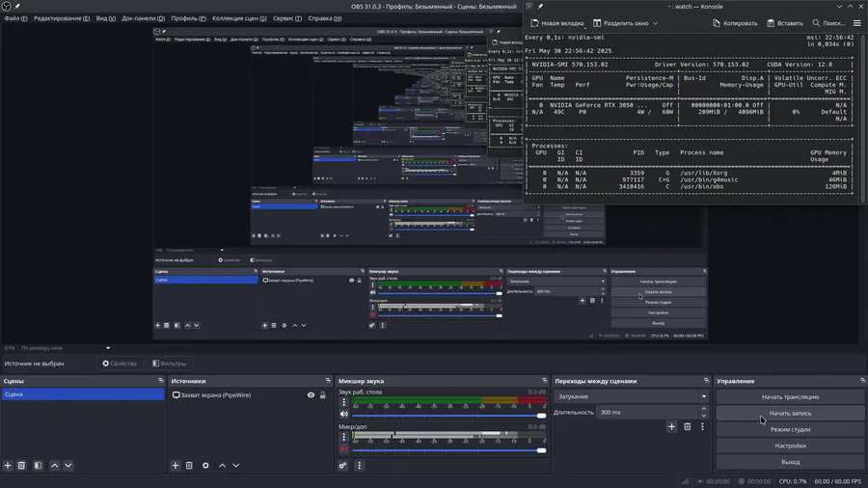Screen dimensions: 868x488
Task: Open advanced audio properties gears icon
Action: point(342,465)
